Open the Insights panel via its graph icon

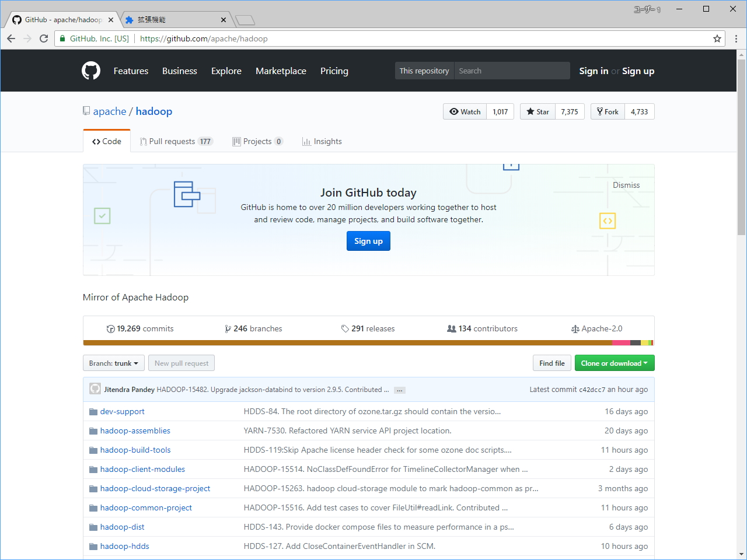(x=306, y=141)
